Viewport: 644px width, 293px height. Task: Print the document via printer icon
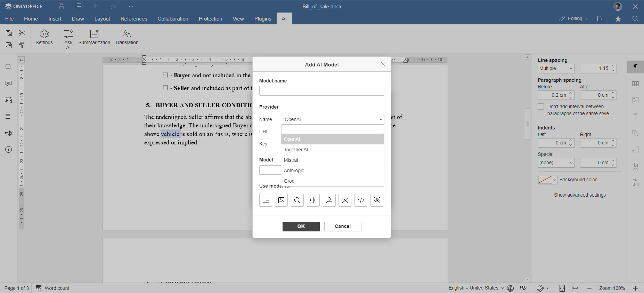[x=79, y=6]
